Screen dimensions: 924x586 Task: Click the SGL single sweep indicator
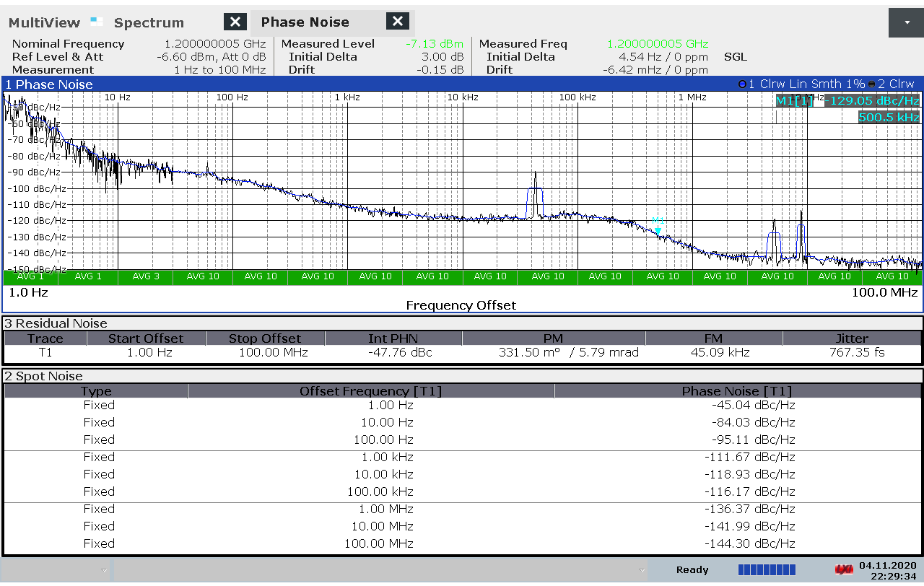[736, 56]
